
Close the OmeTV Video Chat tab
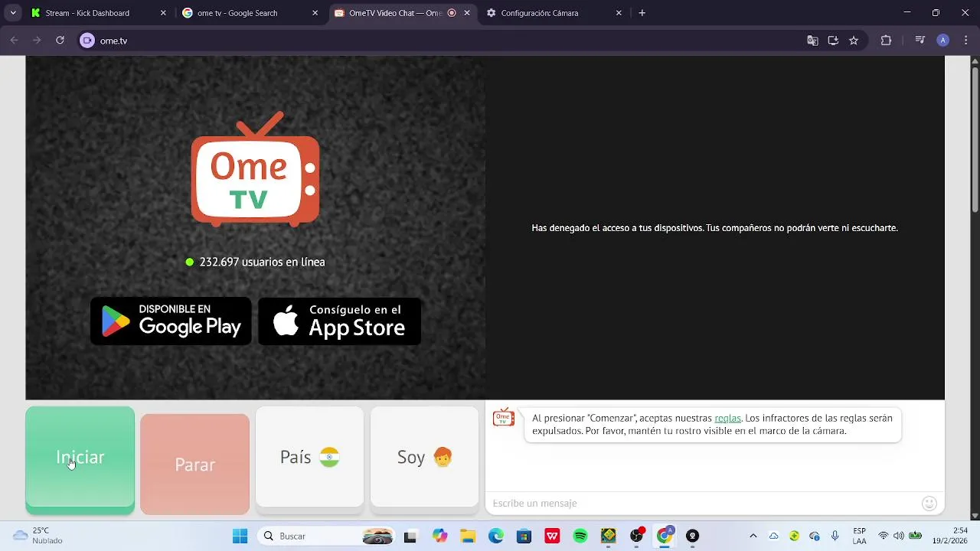coord(467,13)
